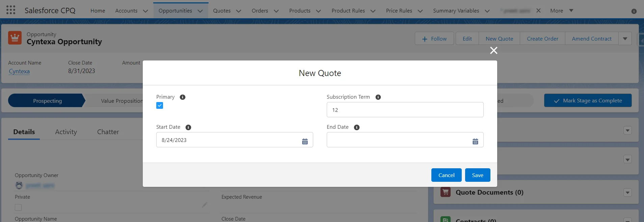The image size is (644, 222).
Task: Click the Primary field info icon
Action: [183, 97]
